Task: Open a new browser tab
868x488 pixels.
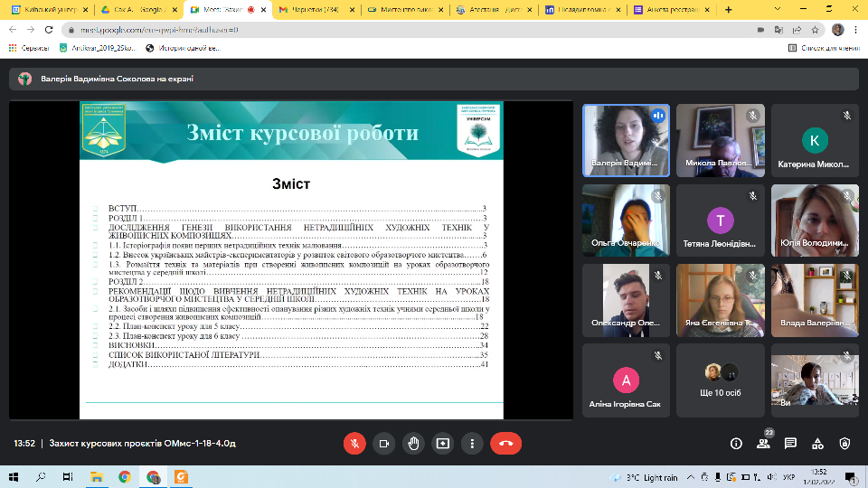Action: (x=729, y=9)
